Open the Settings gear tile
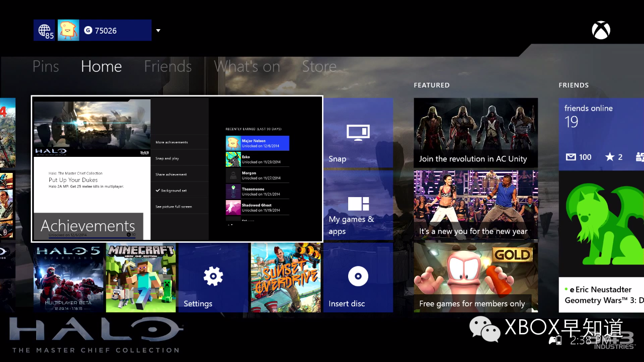This screenshot has width=644, height=362. 213,278
